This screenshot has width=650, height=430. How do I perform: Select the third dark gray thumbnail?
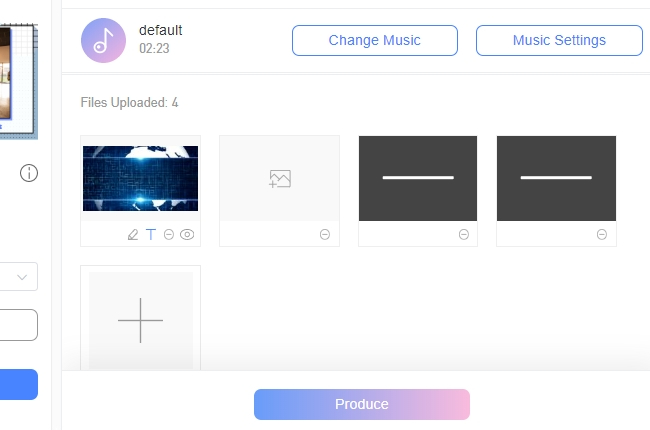[x=418, y=179]
